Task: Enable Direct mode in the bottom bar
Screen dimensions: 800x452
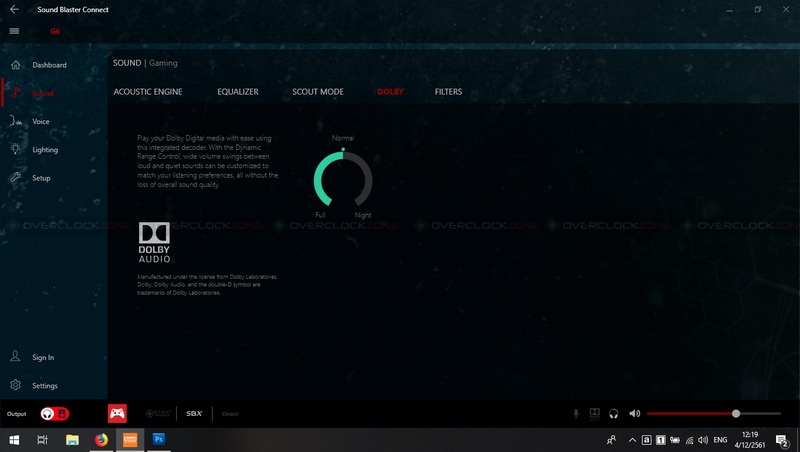Action: click(230, 414)
